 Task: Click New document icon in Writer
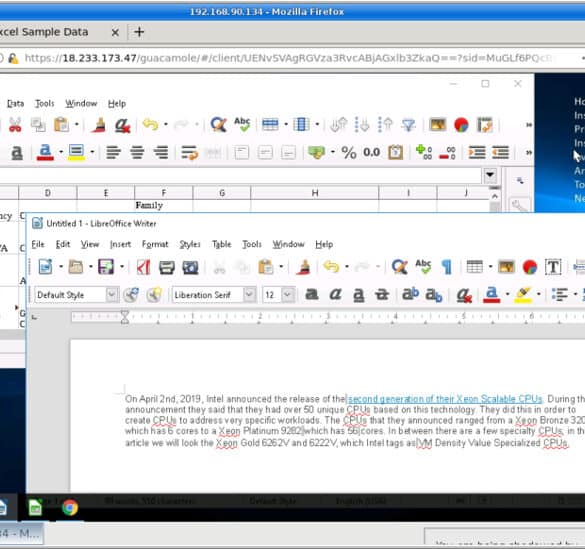46,267
